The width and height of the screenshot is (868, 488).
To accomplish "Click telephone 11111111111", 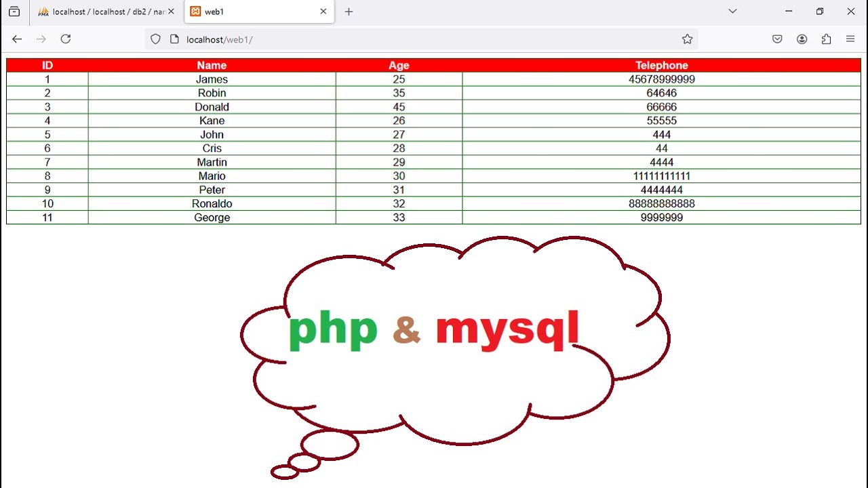I will (662, 176).
